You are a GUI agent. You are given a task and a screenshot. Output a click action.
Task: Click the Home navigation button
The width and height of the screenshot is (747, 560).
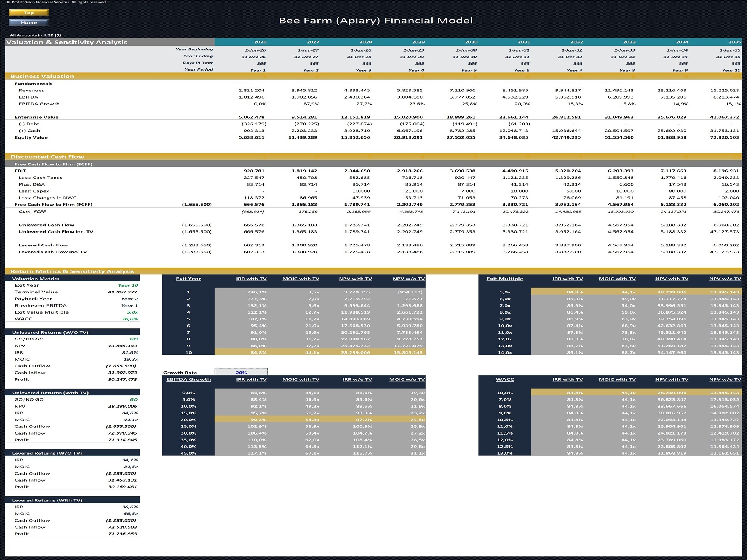click(28, 22)
